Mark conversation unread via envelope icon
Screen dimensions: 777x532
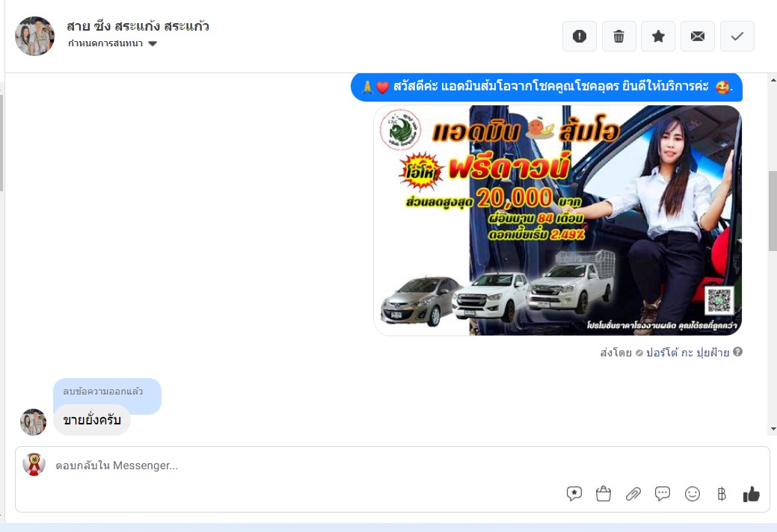click(698, 36)
